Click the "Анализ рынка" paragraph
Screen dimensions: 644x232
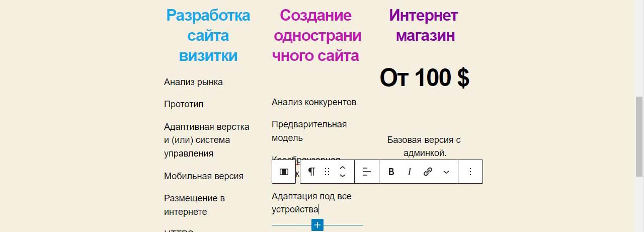coord(193,82)
